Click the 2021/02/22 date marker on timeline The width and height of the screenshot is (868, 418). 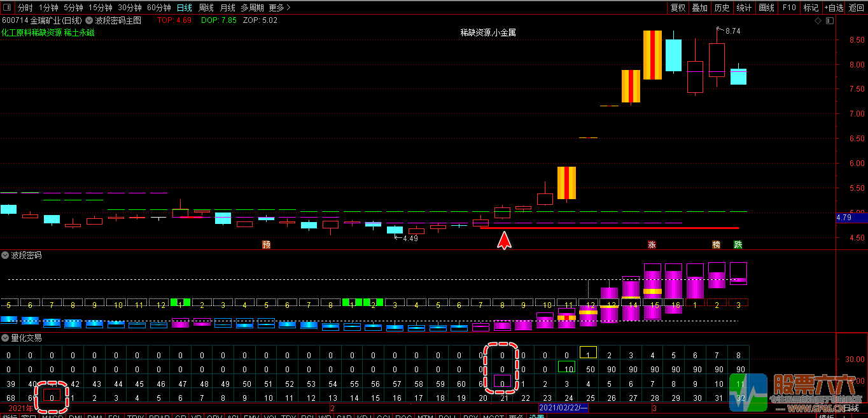point(564,407)
